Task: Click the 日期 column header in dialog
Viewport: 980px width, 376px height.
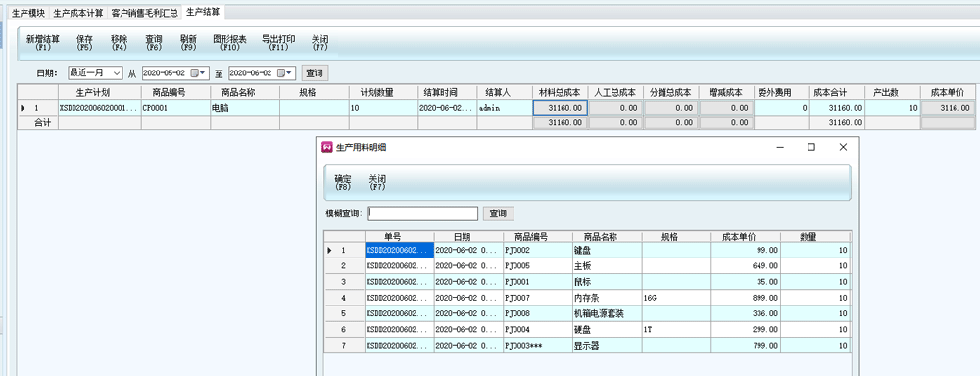Action: pos(468,237)
